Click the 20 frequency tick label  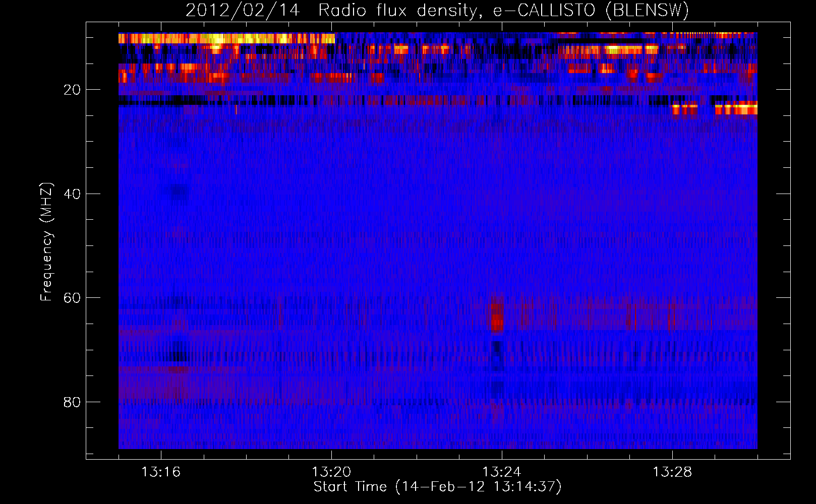(x=72, y=90)
